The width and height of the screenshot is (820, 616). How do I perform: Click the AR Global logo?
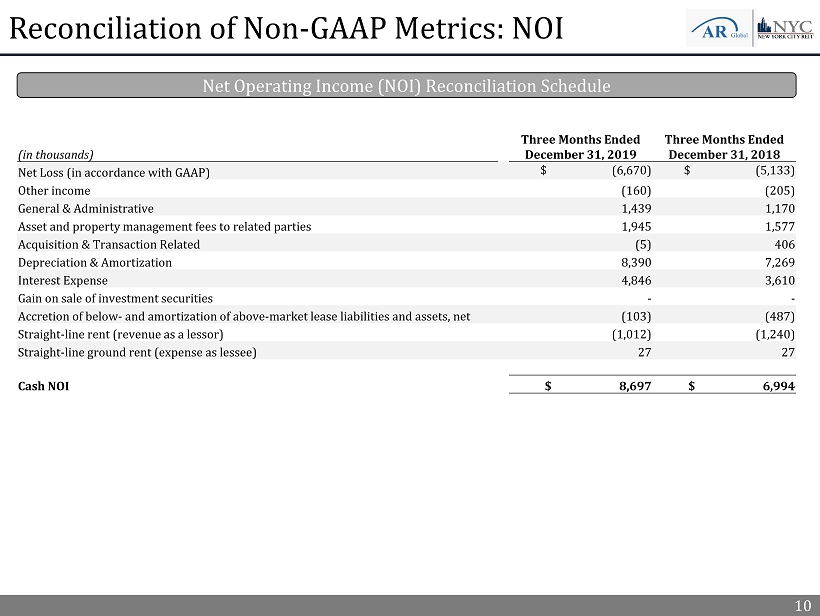coord(718,27)
